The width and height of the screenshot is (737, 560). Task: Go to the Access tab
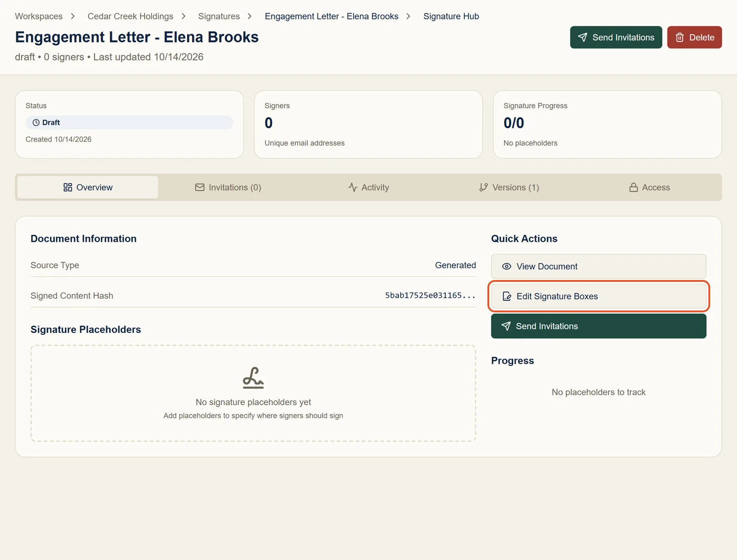coord(649,187)
